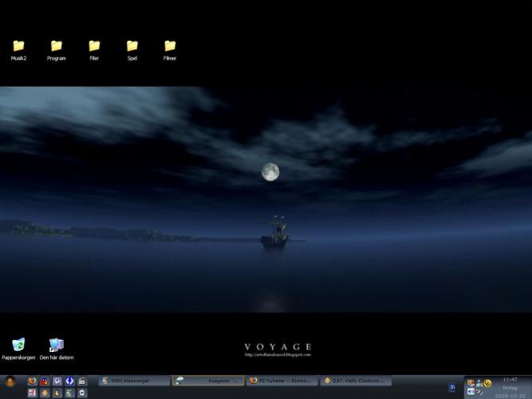Click the orange envelope tray icon
Viewport: 532px width, 399px height.
(471, 383)
